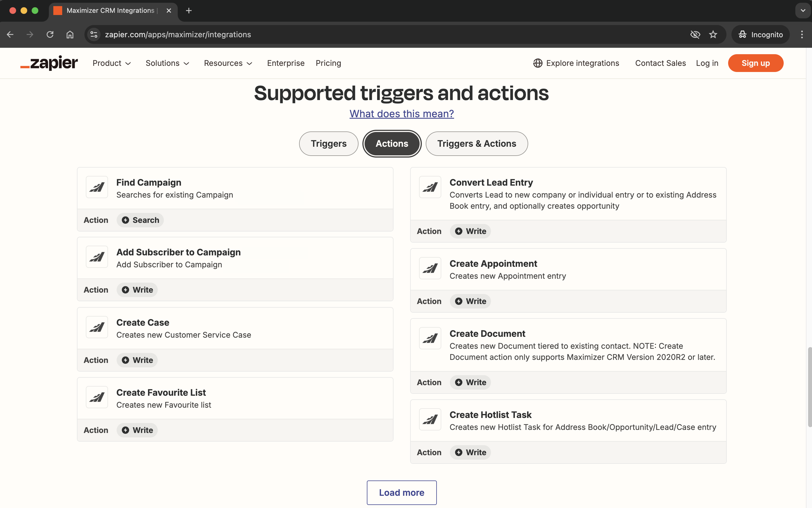The image size is (812, 508).
Task: Click Maximizer icon on Create Document card
Action: (430, 338)
